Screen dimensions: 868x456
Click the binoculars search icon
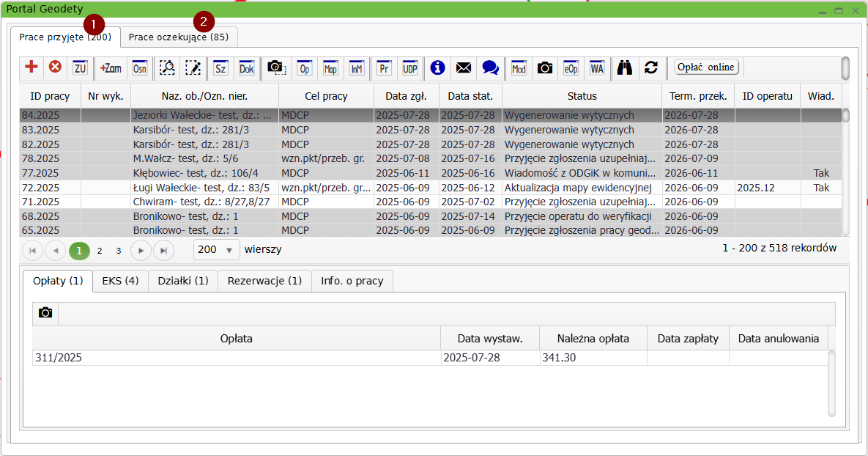click(624, 67)
